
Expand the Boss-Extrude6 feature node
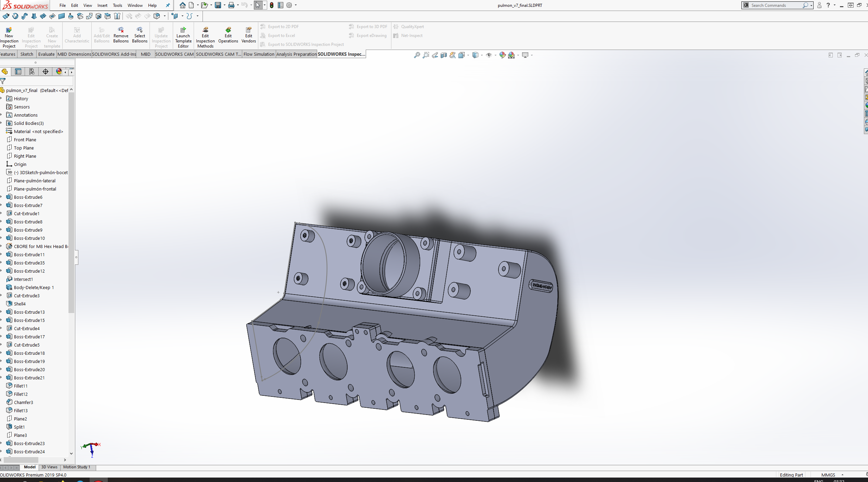[x=1, y=197]
